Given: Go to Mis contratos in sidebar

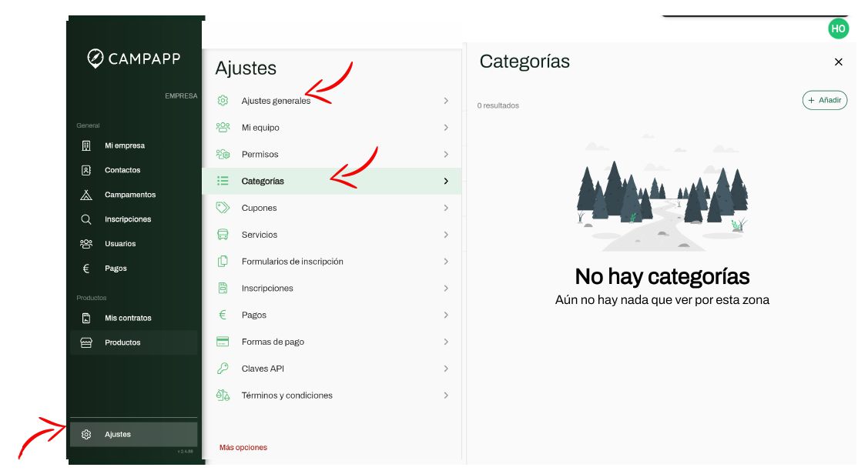Looking at the screenshot, I should click(128, 318).
